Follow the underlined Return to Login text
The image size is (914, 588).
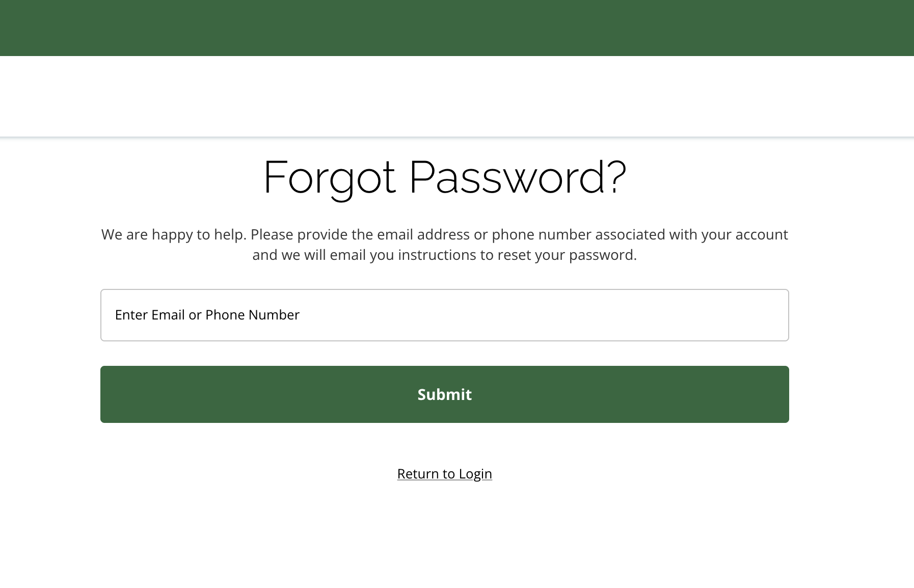444,473
